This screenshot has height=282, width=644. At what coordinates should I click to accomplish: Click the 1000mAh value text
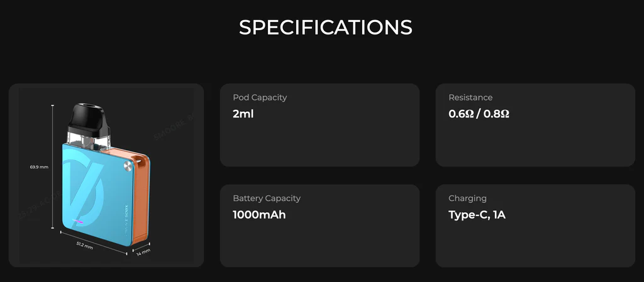(x=259, y=215)
